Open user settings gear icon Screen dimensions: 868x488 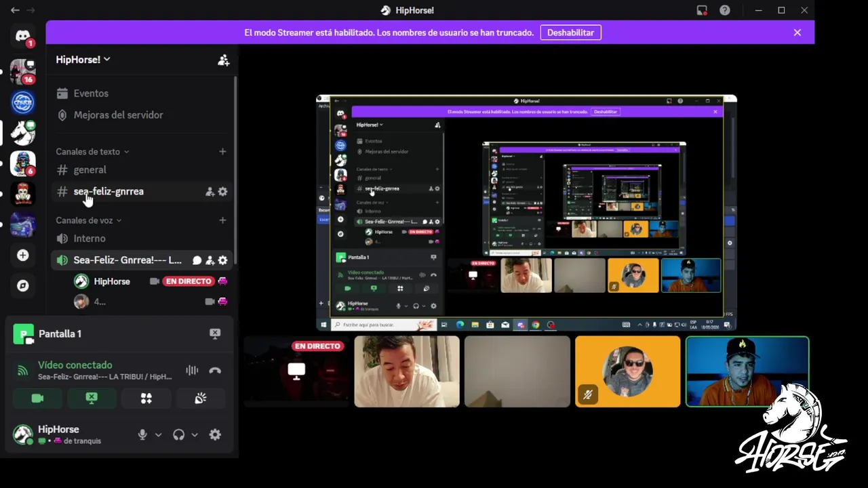click(x=215, y=435)
